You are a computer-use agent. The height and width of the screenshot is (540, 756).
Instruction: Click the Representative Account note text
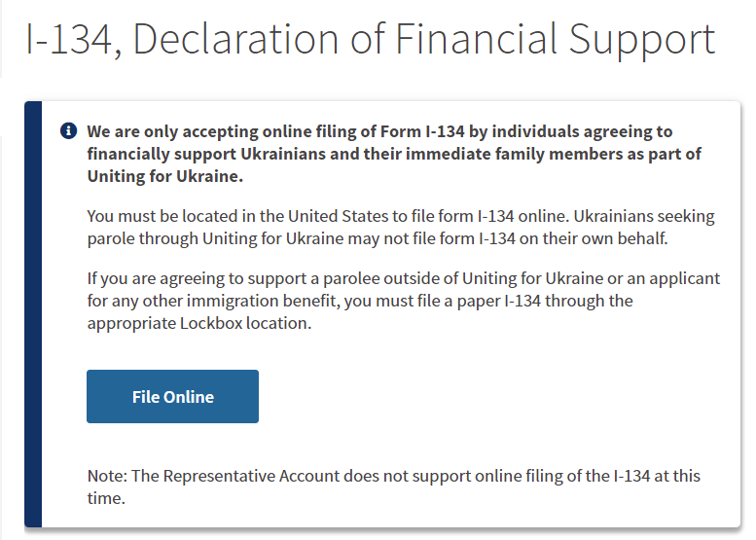393,487
